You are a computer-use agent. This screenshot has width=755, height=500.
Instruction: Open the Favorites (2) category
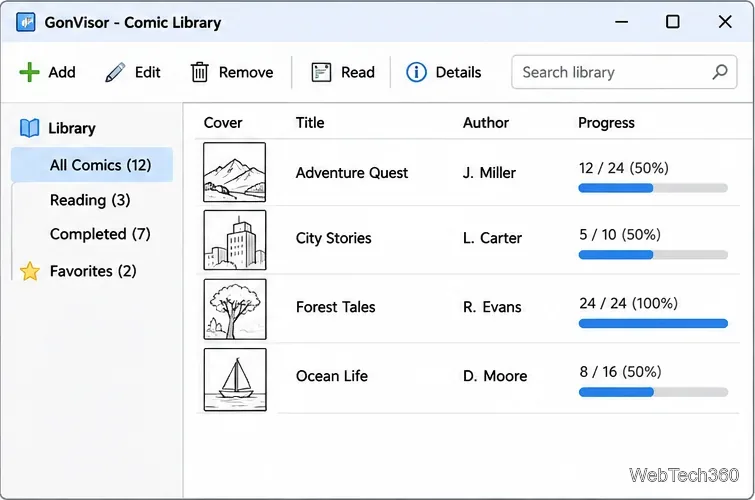[93, 271]
